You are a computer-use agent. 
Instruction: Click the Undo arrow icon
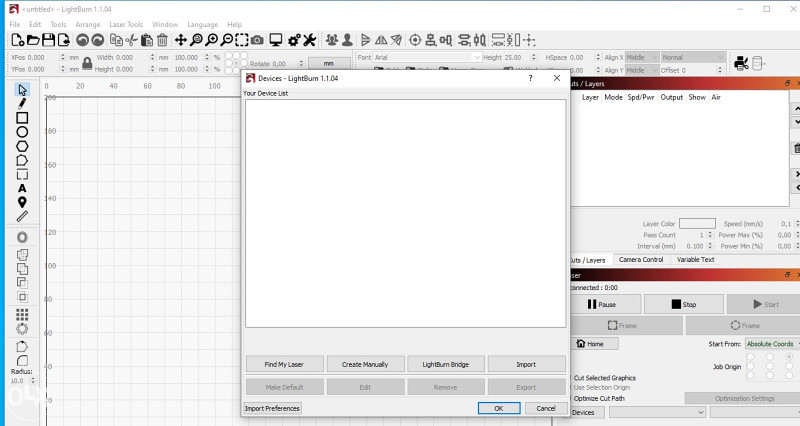(82, 40)
